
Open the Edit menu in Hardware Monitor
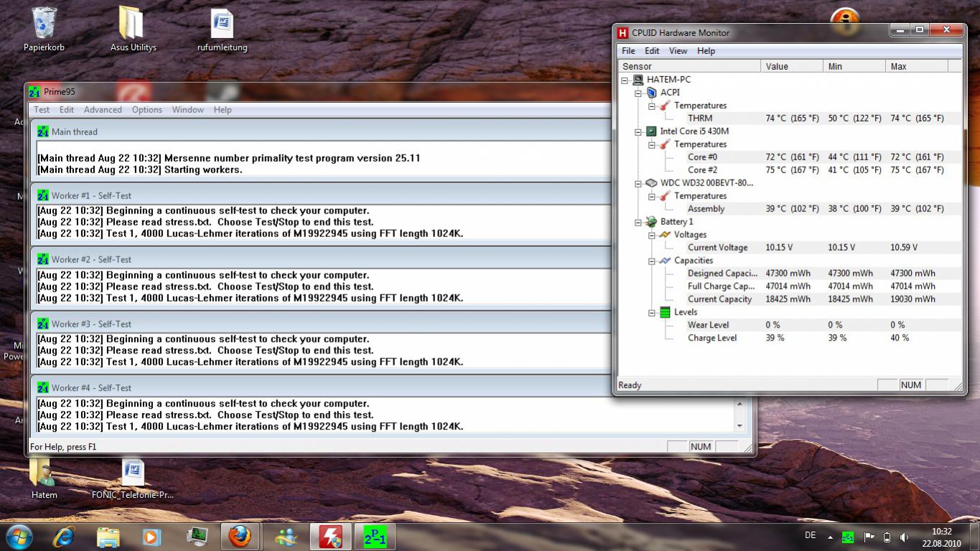coord(652,51)
